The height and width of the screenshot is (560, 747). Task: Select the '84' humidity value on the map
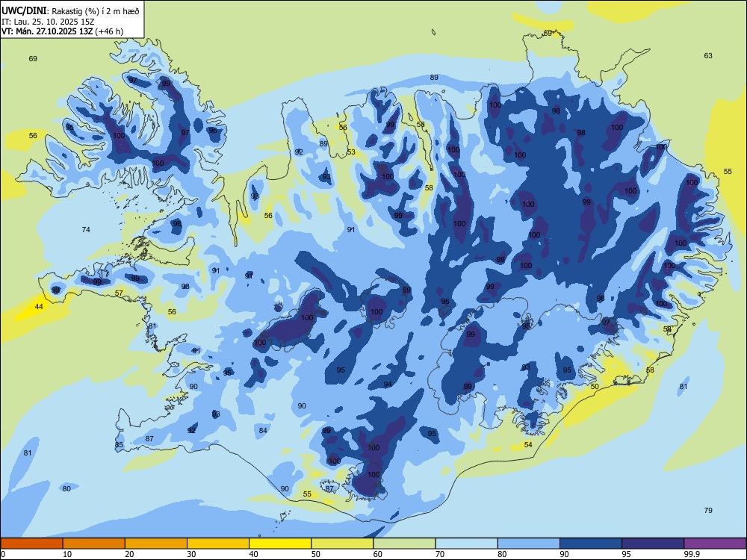click(x=263, y=431)
